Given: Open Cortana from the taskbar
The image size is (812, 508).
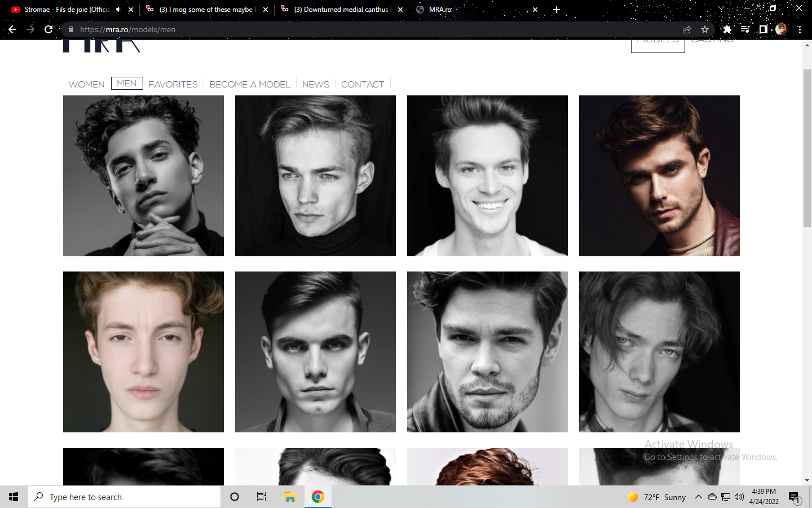Looking at the screenshot, I should pyautogui.click(x=235, y=497).
